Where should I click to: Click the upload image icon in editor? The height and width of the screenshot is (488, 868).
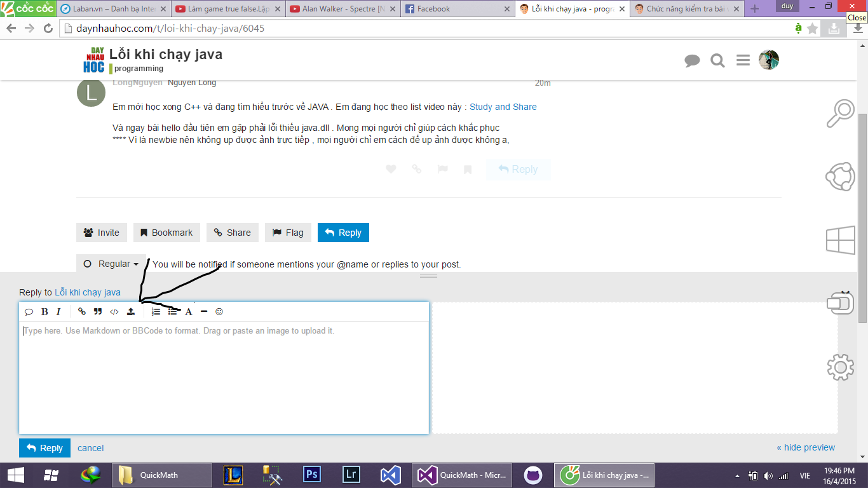pos(131,312)
